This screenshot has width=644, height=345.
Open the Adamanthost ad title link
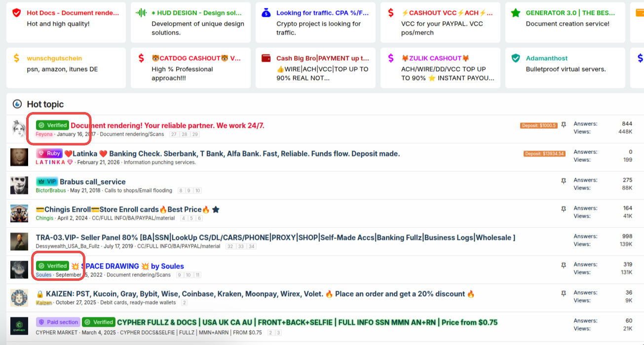[547, 58]
